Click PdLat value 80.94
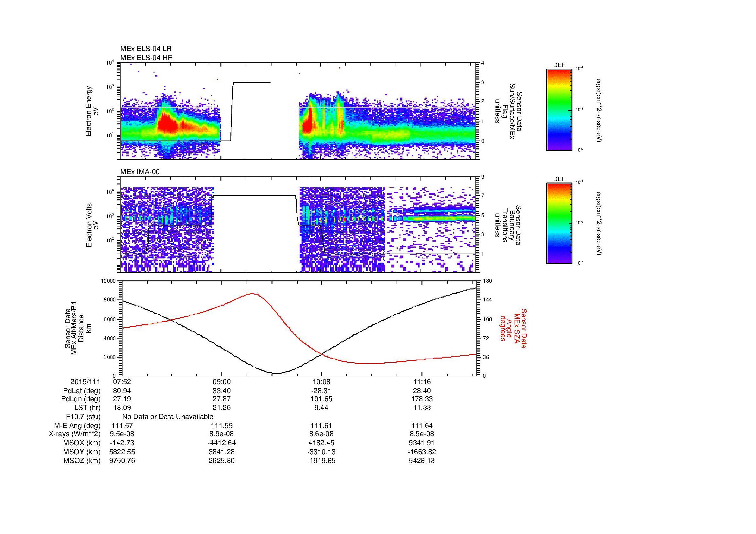 pyautogui.click(x=122, y=391)
